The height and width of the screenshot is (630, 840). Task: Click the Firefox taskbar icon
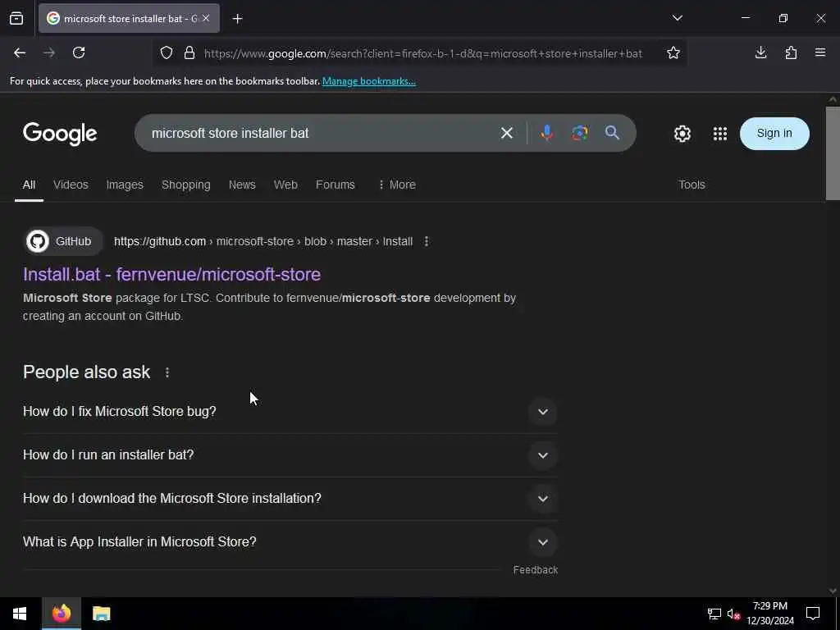pos(62,614)
